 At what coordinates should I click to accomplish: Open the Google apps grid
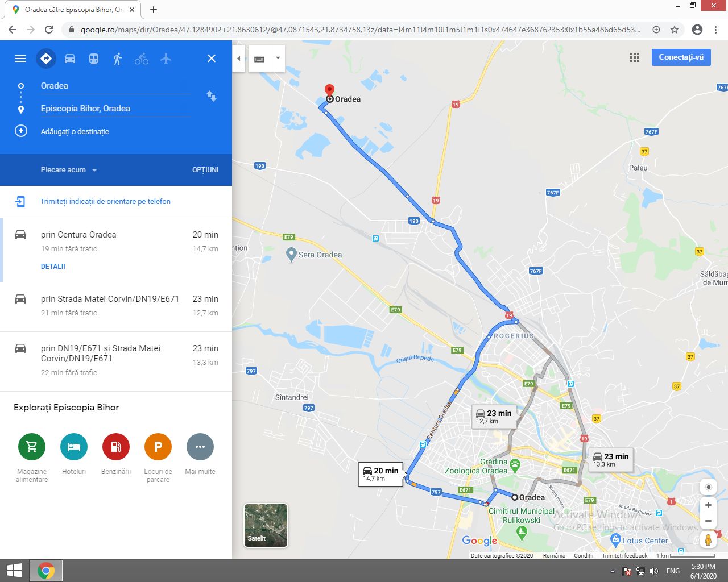point(635,57)
